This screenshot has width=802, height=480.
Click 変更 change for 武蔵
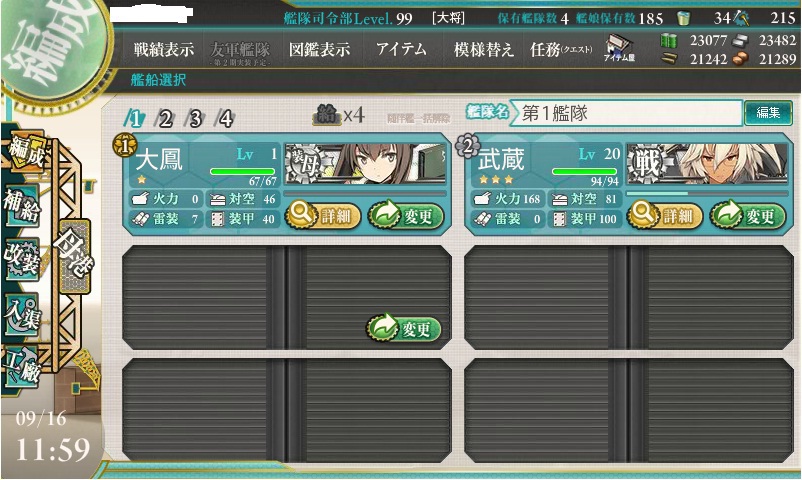748,215
